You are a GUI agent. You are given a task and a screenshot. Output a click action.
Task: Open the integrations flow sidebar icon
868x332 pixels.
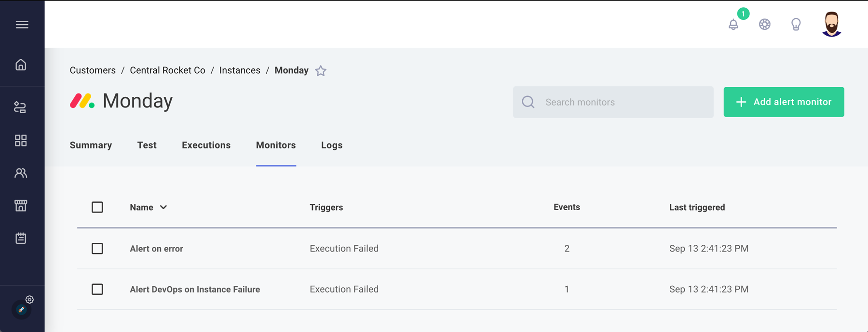click(20, 107)
